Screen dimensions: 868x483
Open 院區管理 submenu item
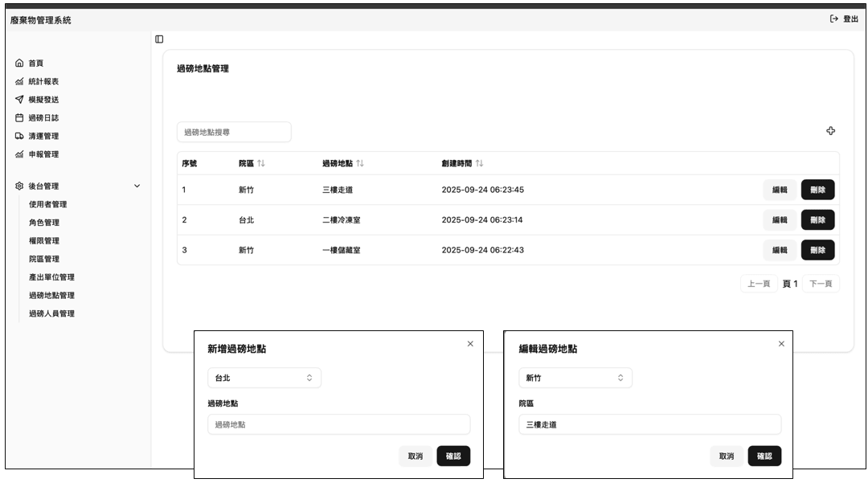pyautogui.click(x=44, y=259)
